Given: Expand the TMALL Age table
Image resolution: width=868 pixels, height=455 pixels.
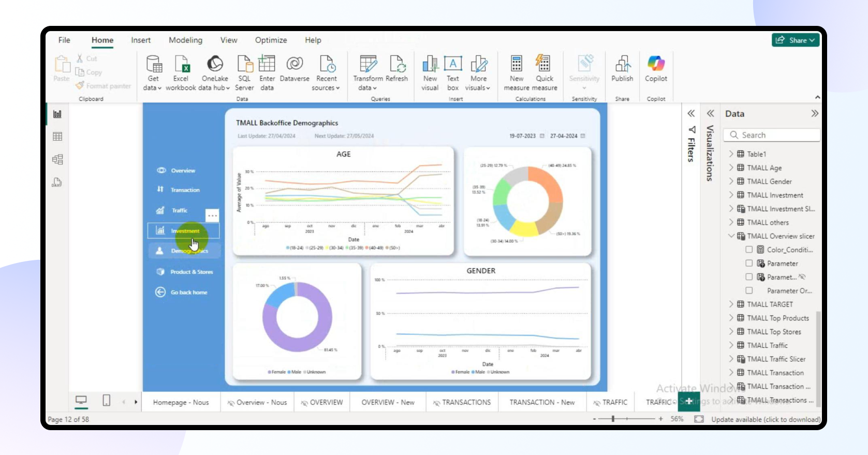Looking at the screenshot, I should [x=731, y=168].
